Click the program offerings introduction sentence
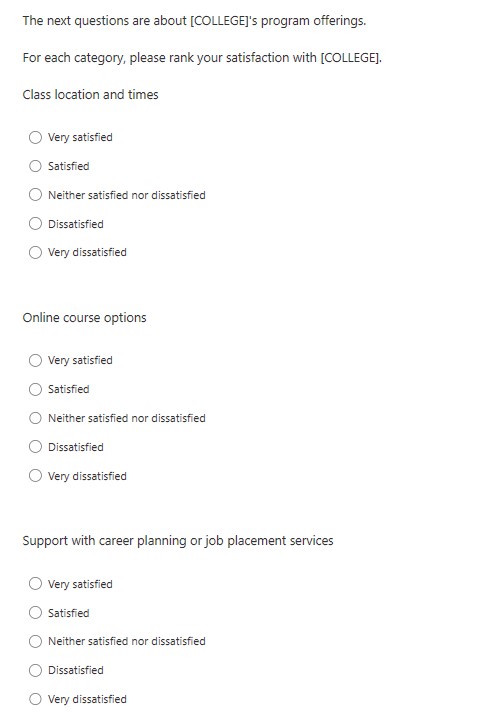The width and height of the screenshot is (502, 719). pos(194,21)
